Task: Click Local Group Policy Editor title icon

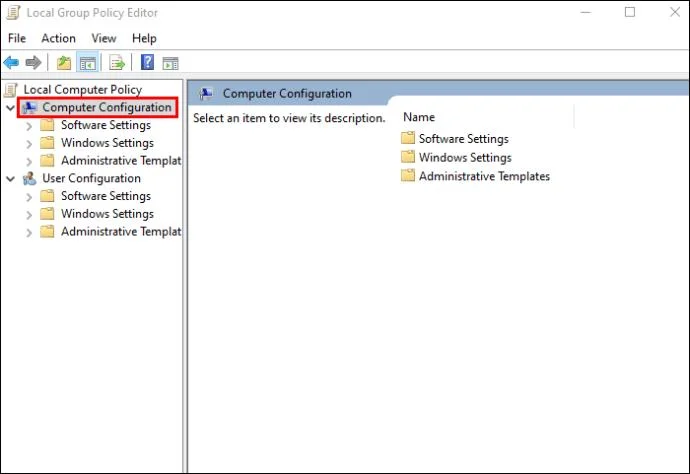Action: [13, 12]
